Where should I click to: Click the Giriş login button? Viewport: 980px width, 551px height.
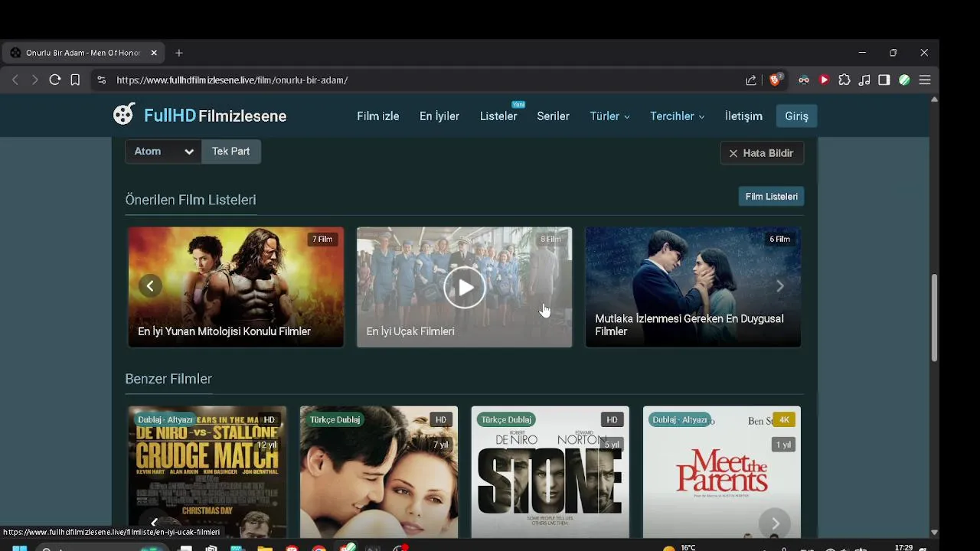(796, 116)
